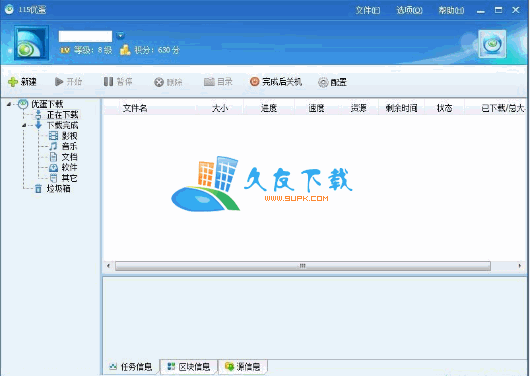Sort by the 大小 column header
This screenshot has width=530, height=376.
(220, 108)
